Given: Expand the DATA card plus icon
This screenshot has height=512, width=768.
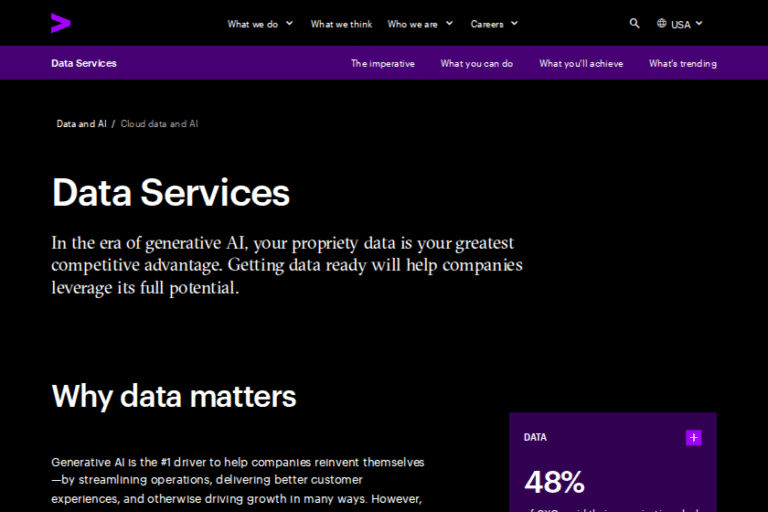Looking at the screenshot, I should [694, 438].
